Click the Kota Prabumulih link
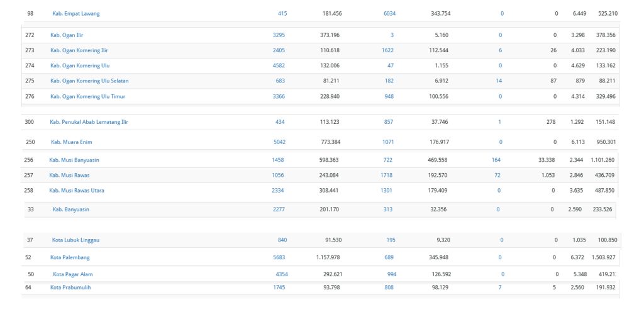This screenshot has width=644, height=324. (71, 288)
